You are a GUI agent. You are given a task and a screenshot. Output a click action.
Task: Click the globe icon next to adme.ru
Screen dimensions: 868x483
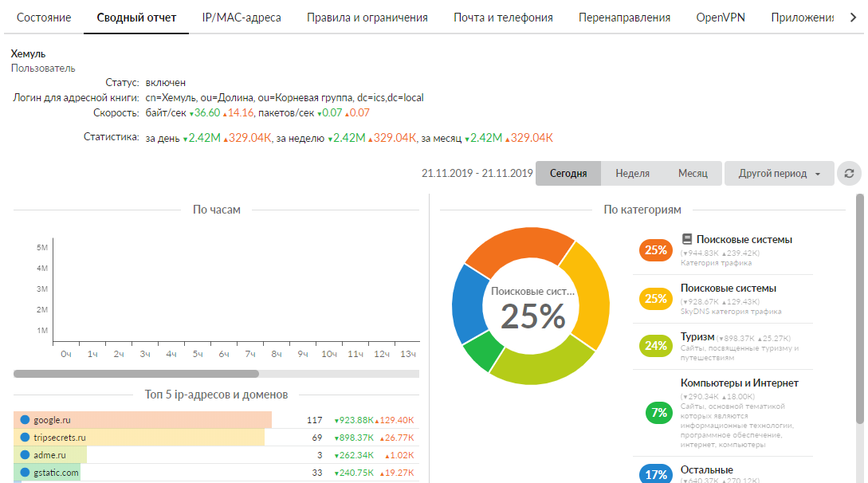click(24, 455)
